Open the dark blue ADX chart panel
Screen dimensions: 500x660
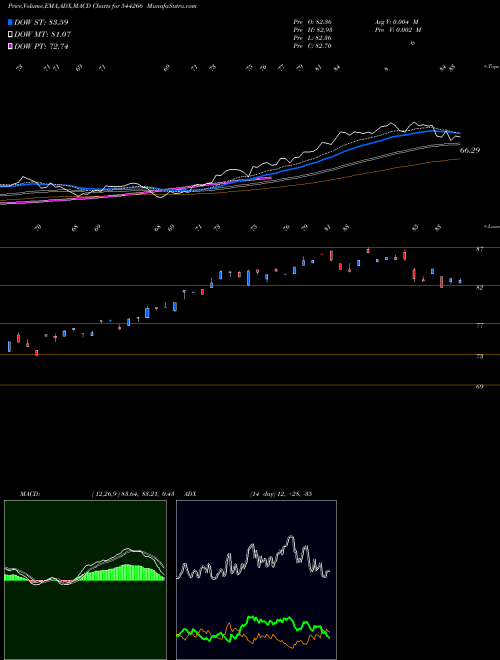(x=256, y=580)
